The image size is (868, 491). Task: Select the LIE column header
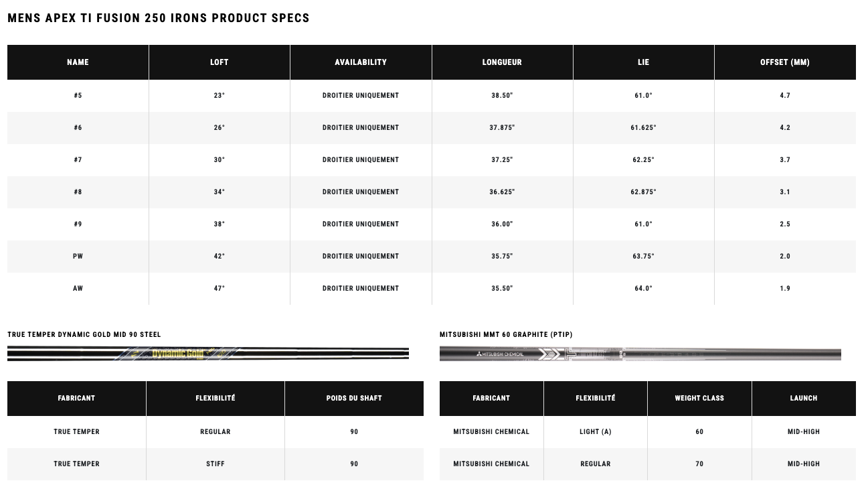click(644, 62)
